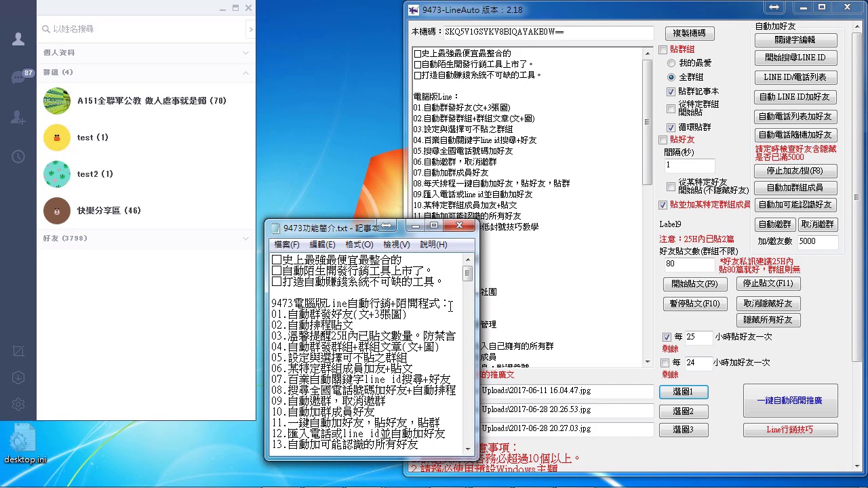The width and height of the screenshot is (868, 488).
Task: Open the 說明(H) menu in Notepad
Action: click(433, 245)
